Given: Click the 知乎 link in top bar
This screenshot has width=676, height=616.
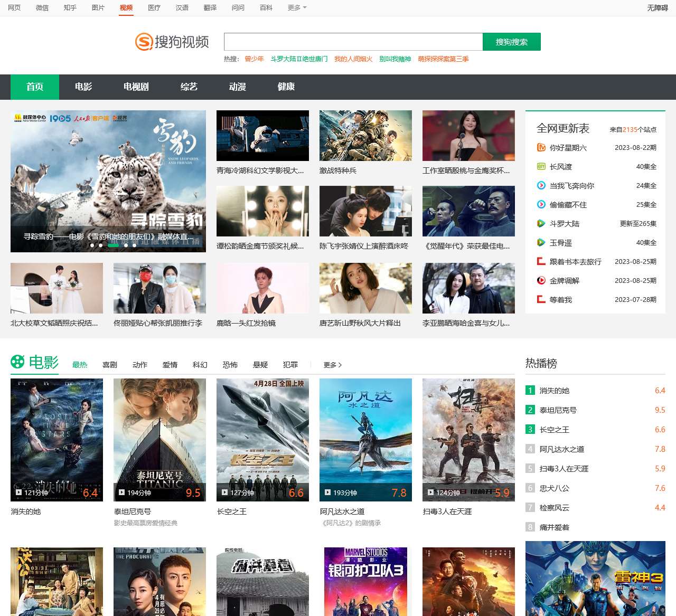Looking at the screenshot, I should point(70,8).
